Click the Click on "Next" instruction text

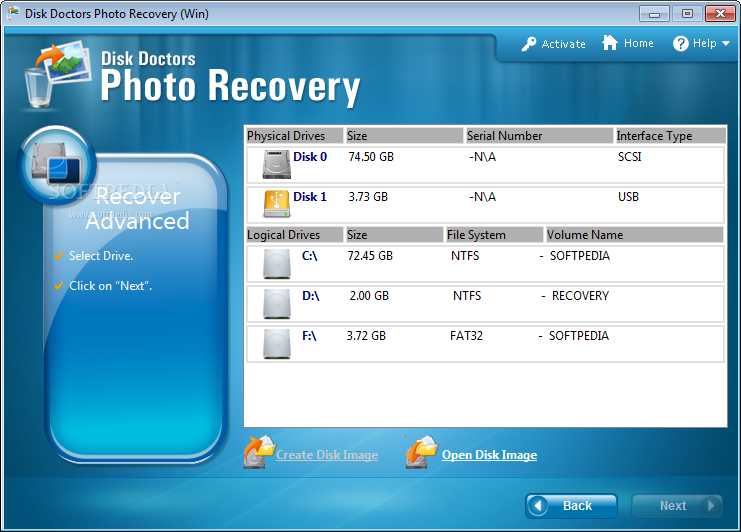[x=111, y=286]
